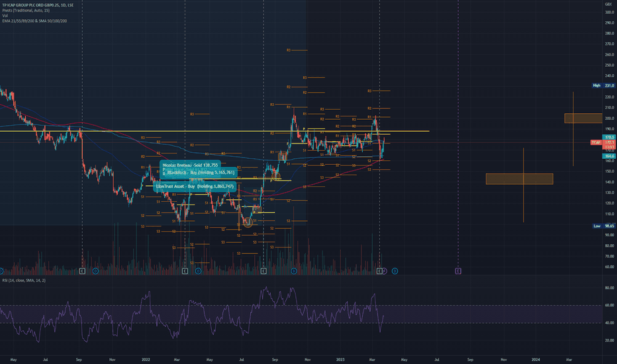The height and width of the screenshot is (364, 617).
Task: Click the earnings E marker near Sep 2021
Action: (82, 271)
